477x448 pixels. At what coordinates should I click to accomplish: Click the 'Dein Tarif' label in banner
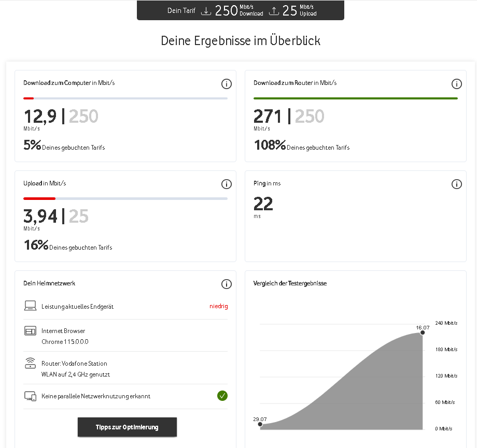coord(181,11)
